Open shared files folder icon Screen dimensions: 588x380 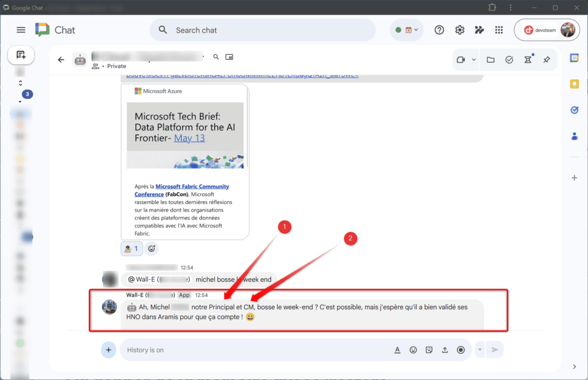490,60
